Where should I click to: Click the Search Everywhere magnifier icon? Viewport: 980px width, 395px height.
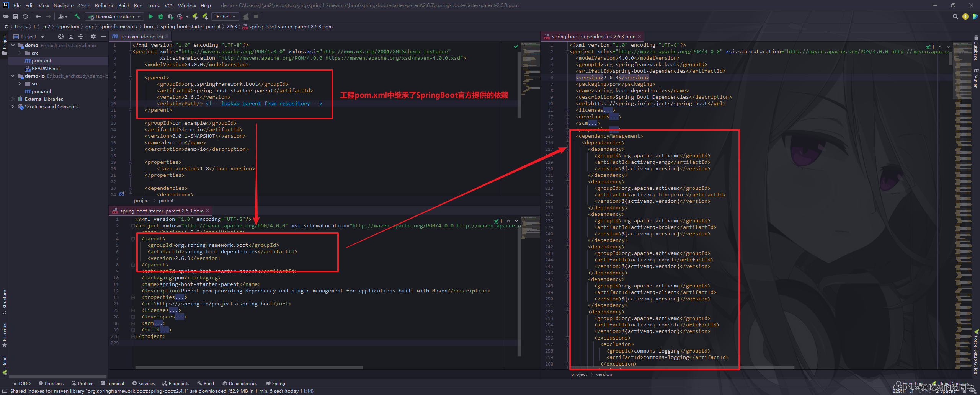pyautogui.click(x=955, y=16)
